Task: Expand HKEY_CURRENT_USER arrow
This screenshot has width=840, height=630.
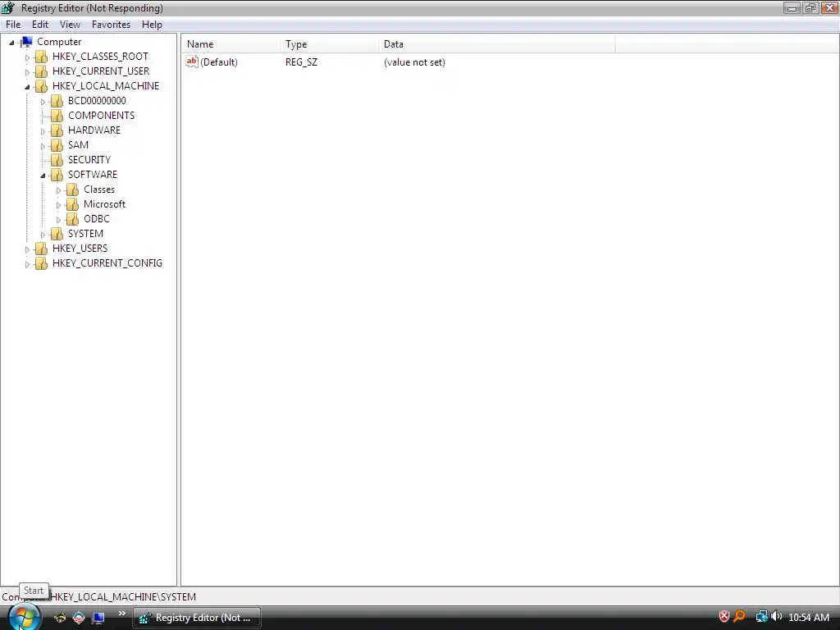Action: click(27, 72)
